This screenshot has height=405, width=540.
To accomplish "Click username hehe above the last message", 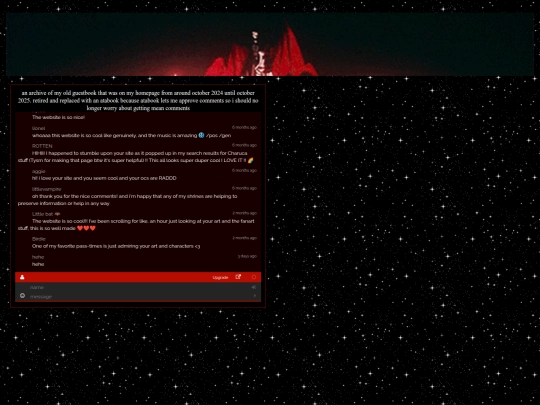I will [38, 257].
